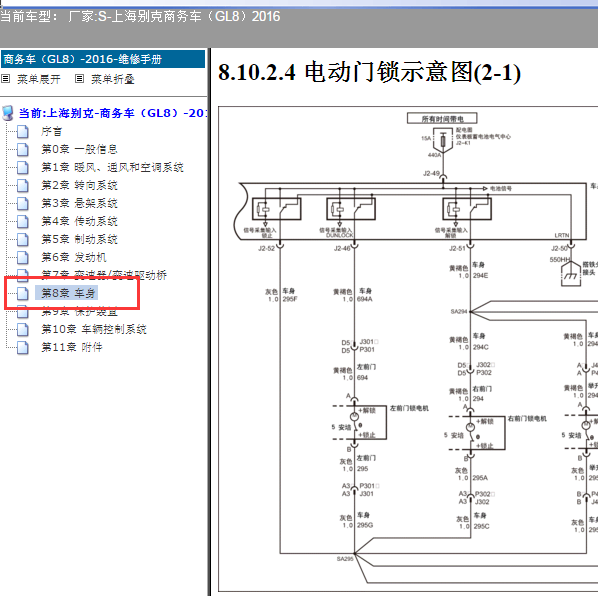
Task: Click the 商务车(GL8)-2016-维修手册 panel header
Action: [103, 59]
